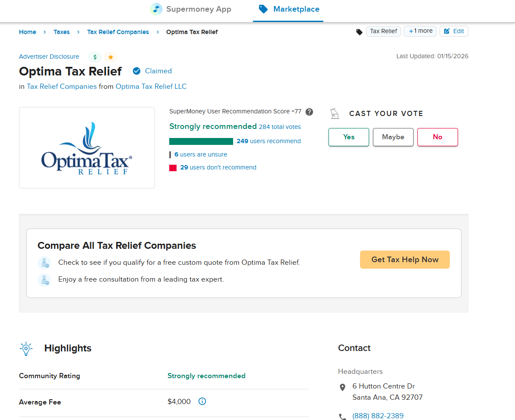The image size is (515, 420).
Task: Click the 6 Hutton Centre Dr address
Action: 383,386
